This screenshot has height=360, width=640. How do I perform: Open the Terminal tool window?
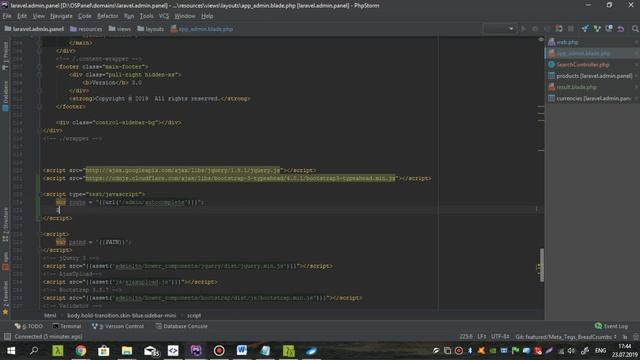coord(67,326)
